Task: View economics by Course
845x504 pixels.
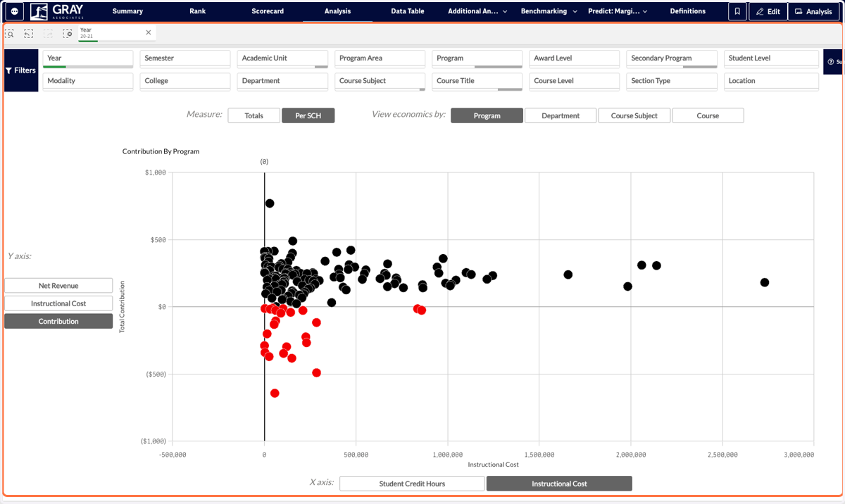Action: (x=708, y=115)
